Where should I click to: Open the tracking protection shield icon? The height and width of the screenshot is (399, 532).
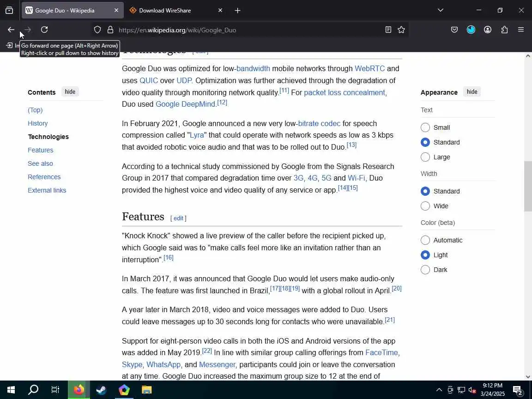tap(97, 30)
